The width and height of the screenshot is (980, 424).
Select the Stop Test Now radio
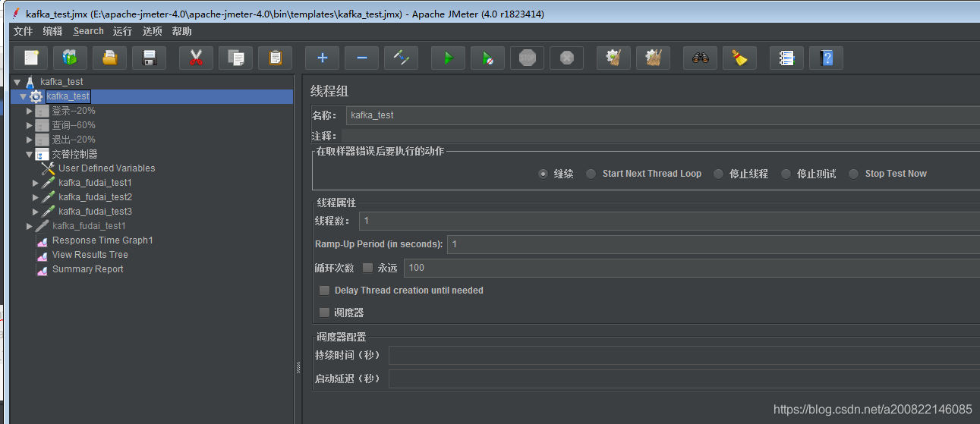[x=854, y=174]
